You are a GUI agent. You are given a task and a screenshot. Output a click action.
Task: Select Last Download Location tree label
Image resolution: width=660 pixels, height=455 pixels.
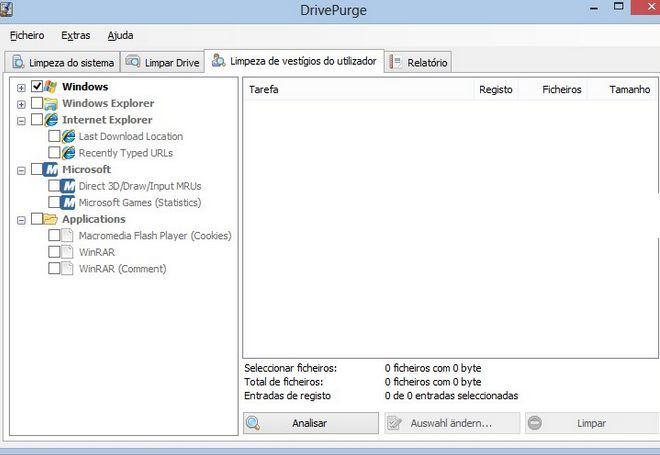tap(131, 136)
